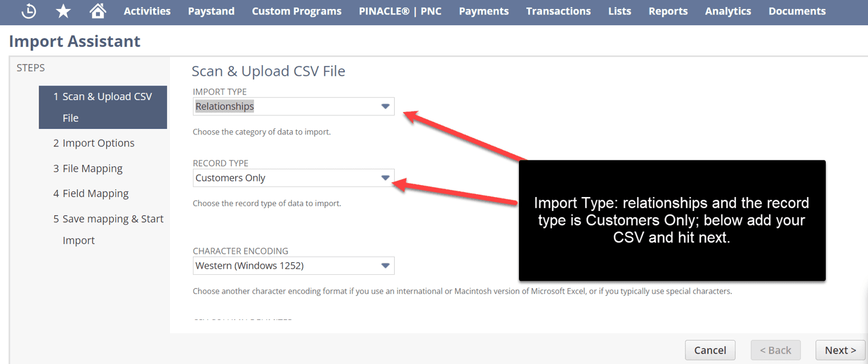The width and height of the screenshot is (868, 364).
Task: Click the Relationships import type field
Action: click(x=294, y=107)
